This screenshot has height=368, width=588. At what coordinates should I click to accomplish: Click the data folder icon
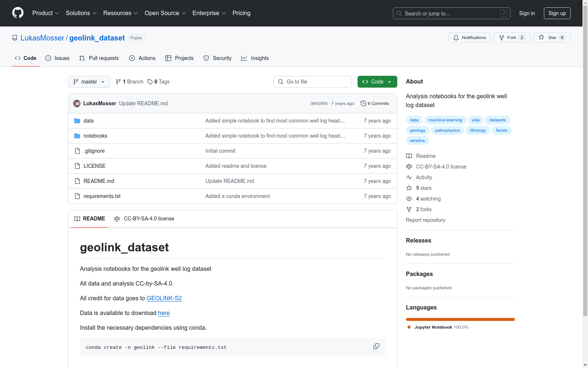(x=77, y=121)
